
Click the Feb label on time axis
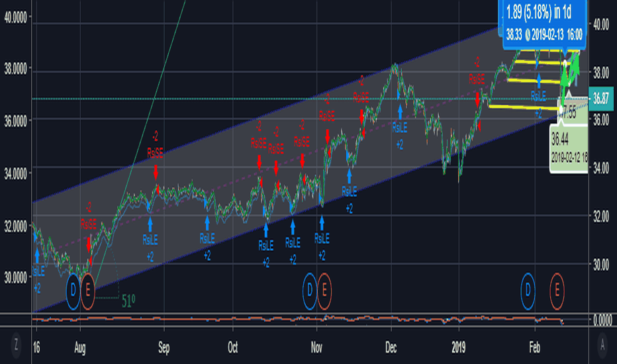534,347
